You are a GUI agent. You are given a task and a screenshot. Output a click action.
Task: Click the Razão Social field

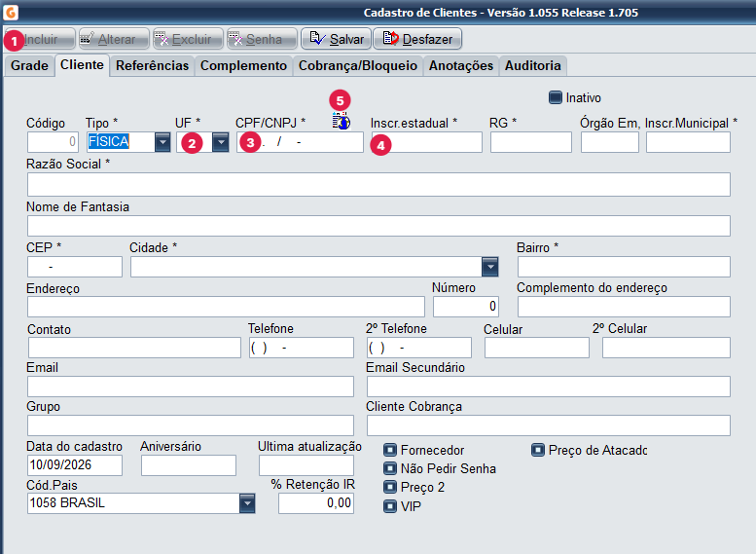(x=378, y=184)
